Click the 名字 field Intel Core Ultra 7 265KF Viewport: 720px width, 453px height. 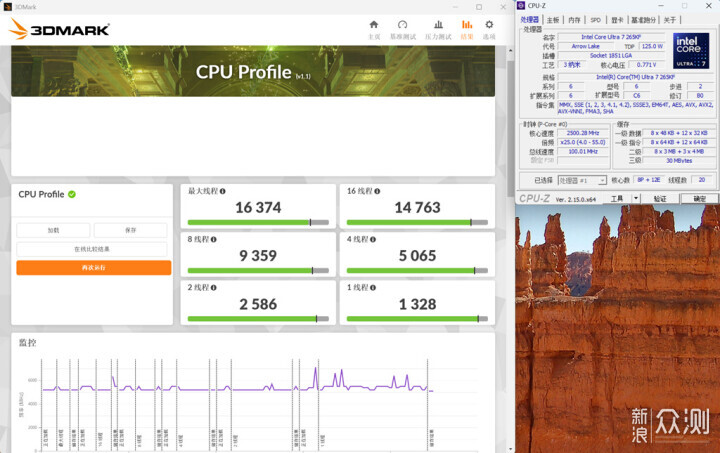click(611, 37)
